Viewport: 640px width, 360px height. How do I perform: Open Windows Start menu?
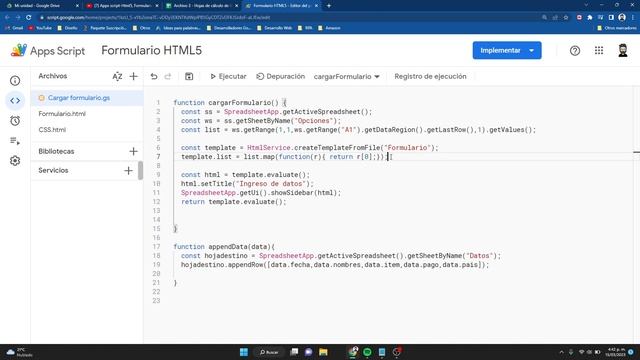pyautogui.click(x=244, y=352)
